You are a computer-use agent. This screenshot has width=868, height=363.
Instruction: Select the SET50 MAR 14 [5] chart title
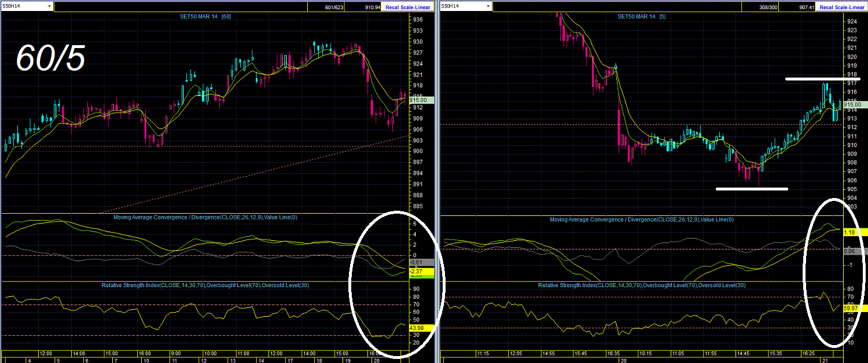642,17
